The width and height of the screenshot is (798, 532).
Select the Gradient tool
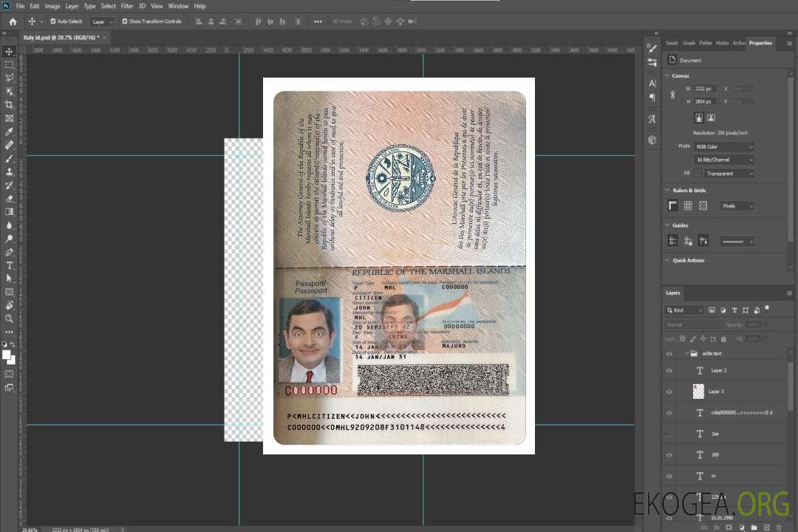[x=9, y=212]
